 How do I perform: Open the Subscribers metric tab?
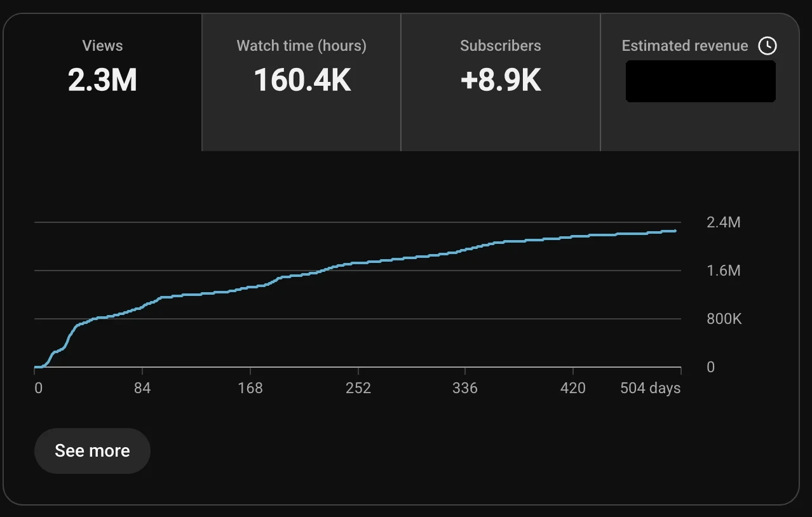click(x=501, y=83)
